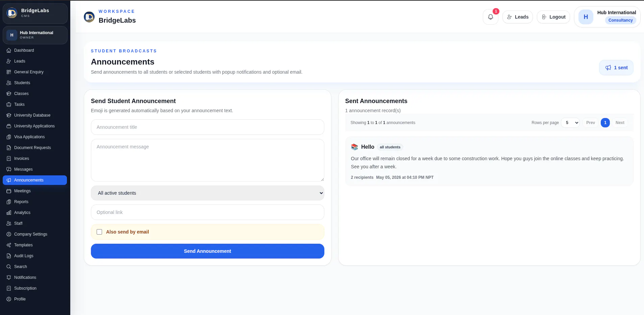Click the Announcement message text area
The height and width of the screenshot is (315, 644).
tap(207, 160)
